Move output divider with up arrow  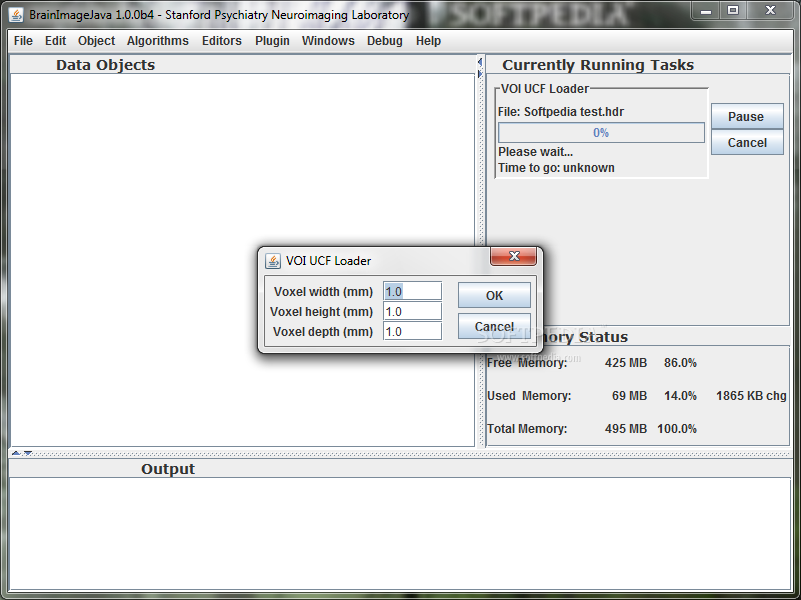16,453
